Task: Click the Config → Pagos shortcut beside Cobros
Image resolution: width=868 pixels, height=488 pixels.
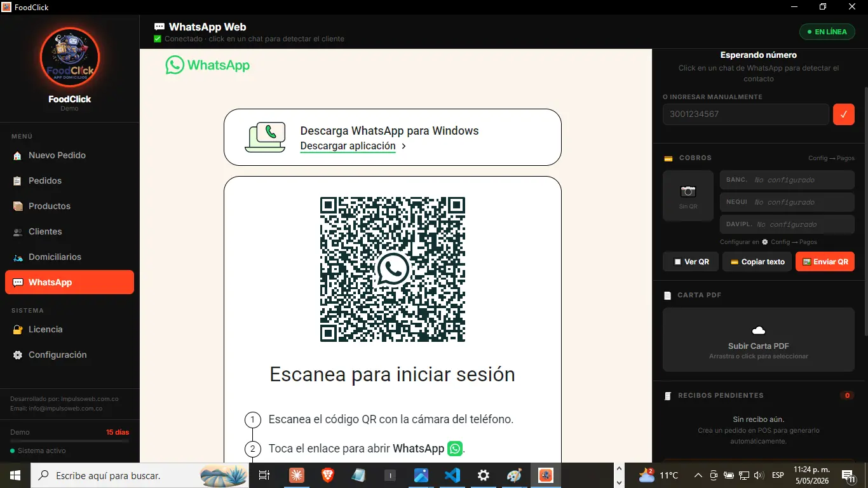Action: (831, 158)
